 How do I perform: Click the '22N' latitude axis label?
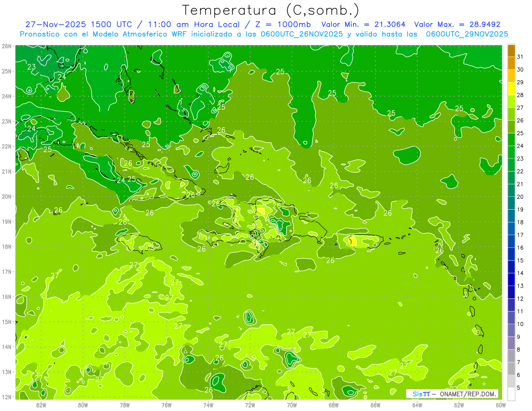click(7, 146)
